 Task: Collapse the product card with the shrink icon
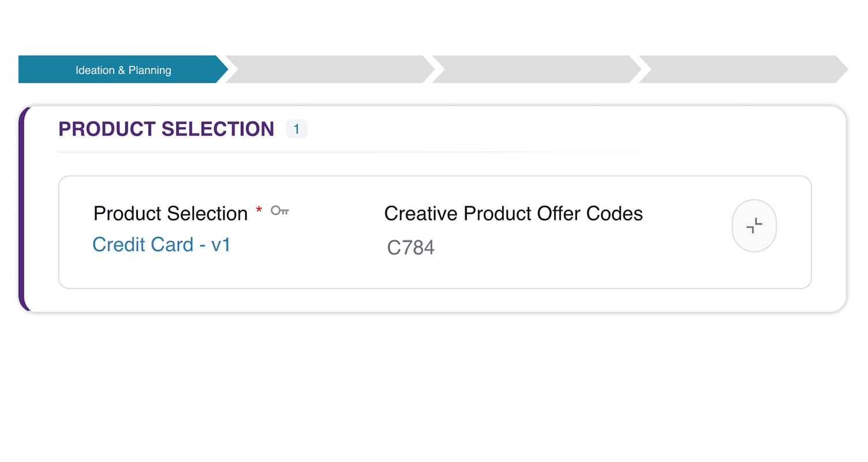click(x=754, y=226)
